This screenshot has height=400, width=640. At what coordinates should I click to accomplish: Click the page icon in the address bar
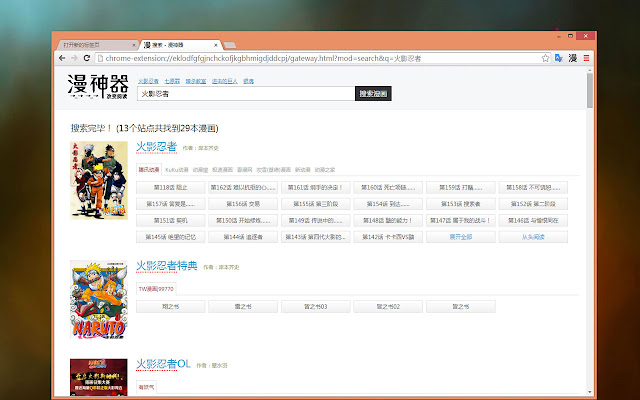(100, 58)
